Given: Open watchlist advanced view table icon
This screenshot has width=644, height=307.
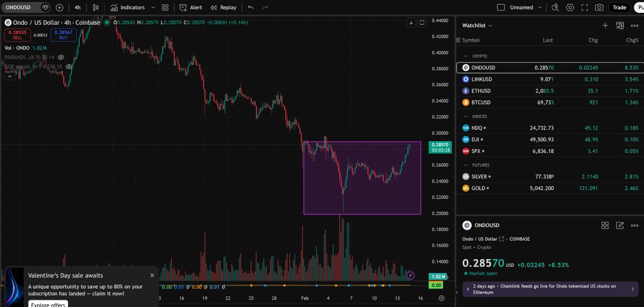Looking at the screenshot, I should click(620, 25).
